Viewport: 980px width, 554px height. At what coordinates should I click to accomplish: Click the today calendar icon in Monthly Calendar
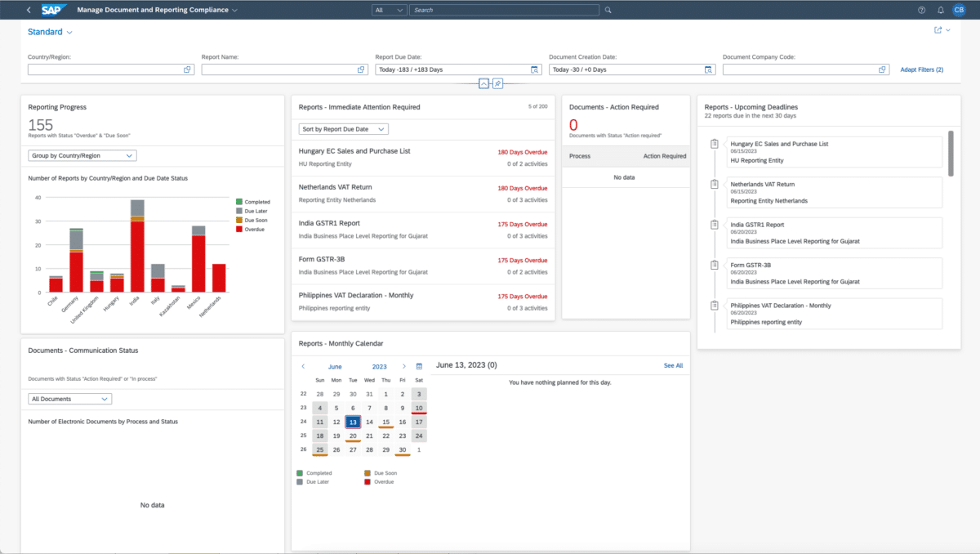(419, 366)
